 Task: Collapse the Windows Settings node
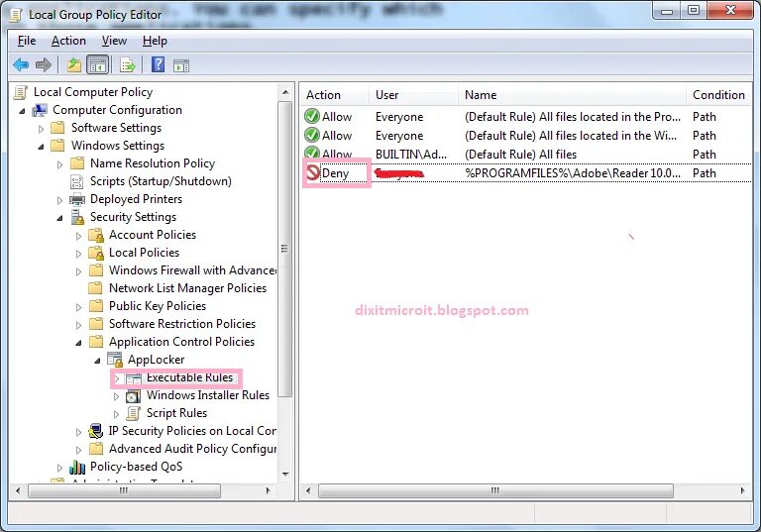tap(41, 147)
